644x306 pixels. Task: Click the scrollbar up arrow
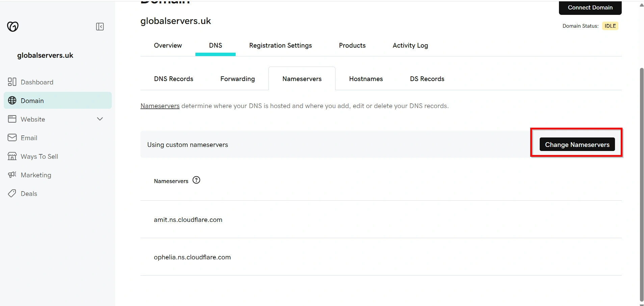pos(642,5)
